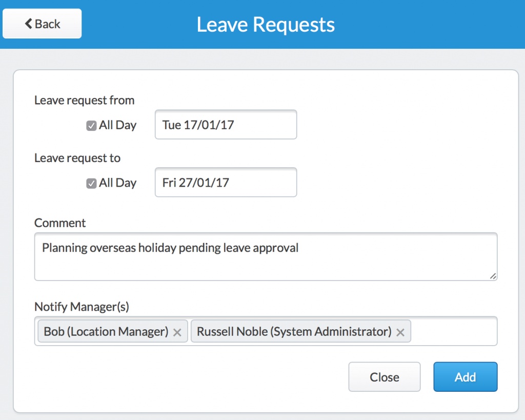The image size is (525, 420).
Task: Select the Bob (Location Manager) tag text
Action: point(106,332)
